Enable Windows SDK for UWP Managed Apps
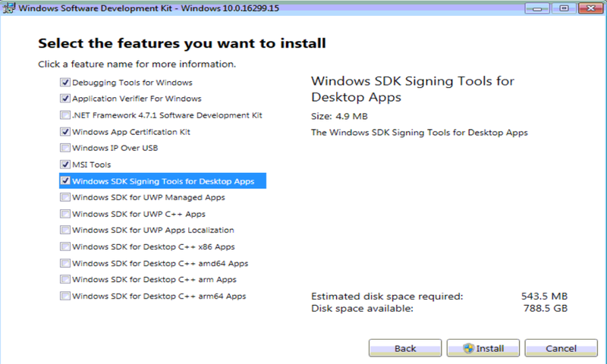 (65, 197)
